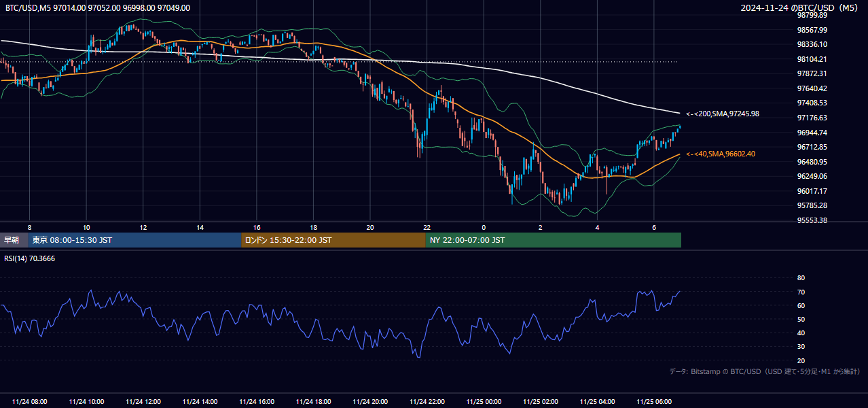Click hour label 6 under the price chart
This screenshot has height=408, width=868.
654,227
